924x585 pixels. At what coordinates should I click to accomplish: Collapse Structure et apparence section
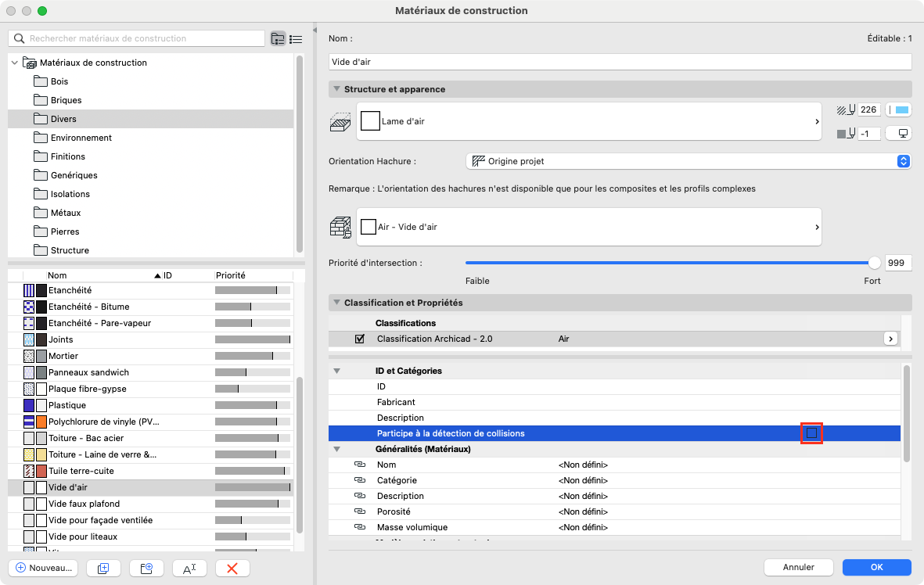pos(336,89)
